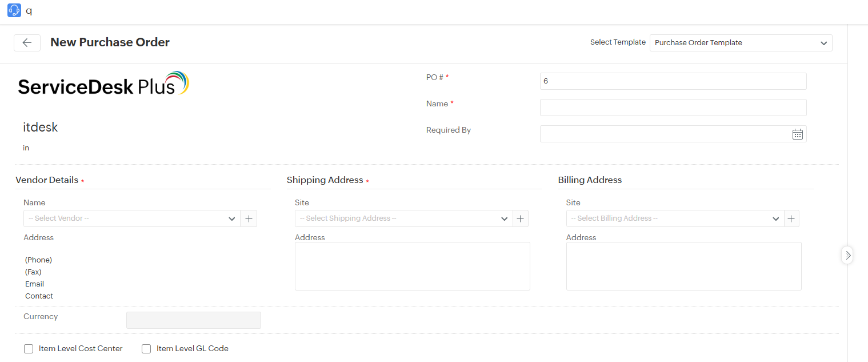Screen dimensions: 868x362
Task: Click the PO # input field
Action: tap(673, 81)
